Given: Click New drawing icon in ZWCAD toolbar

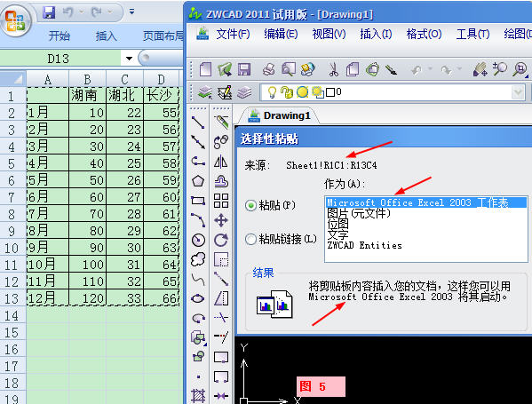Looking at the screenshot, I should pyautogui.click(x=205, y=69).
